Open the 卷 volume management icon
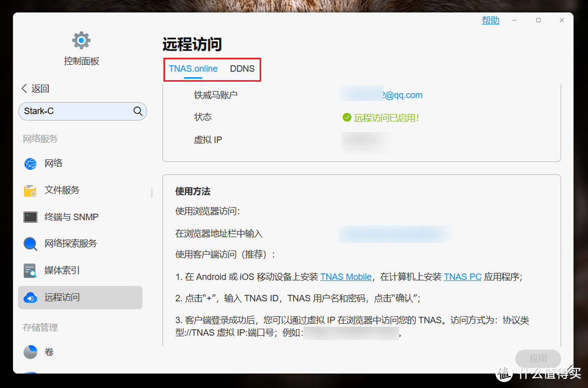This screenshot has height=388, width=588. 30,352
